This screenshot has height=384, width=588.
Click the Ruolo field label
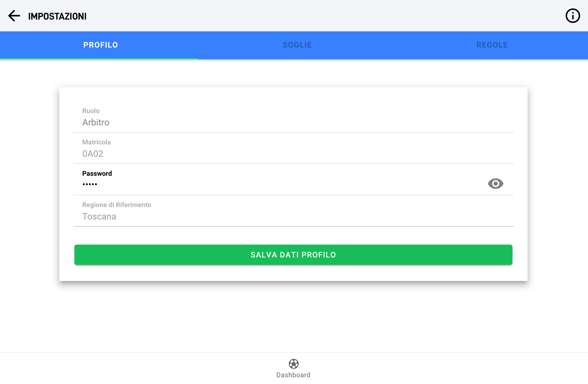pos(91,111)
